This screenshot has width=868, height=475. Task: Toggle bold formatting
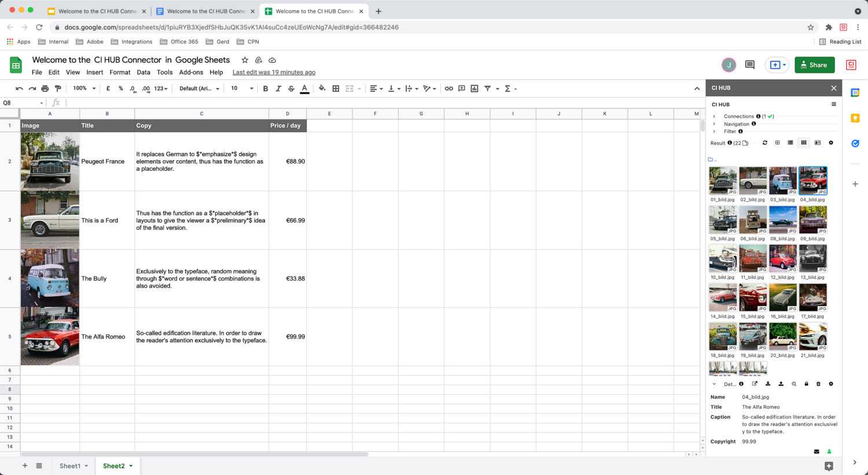(x=266, y=89)
